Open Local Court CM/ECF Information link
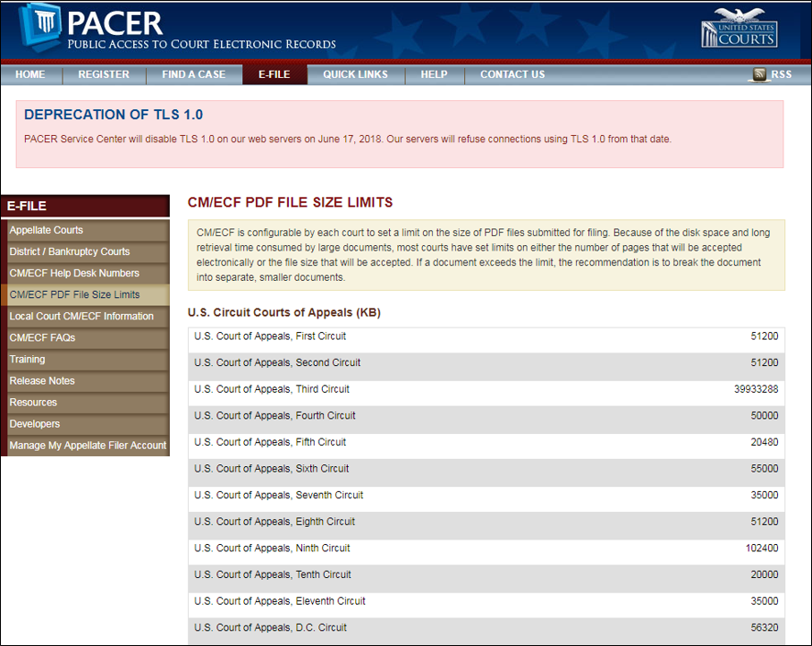Screen dimensions: 812x646 pos(88,317)
